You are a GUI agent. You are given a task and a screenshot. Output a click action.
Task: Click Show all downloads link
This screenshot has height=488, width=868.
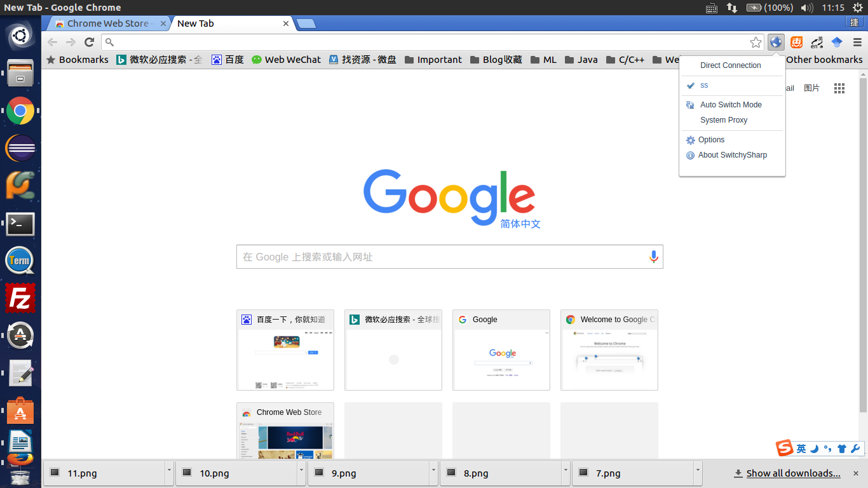pyautogui.click(x=787, y=473)
